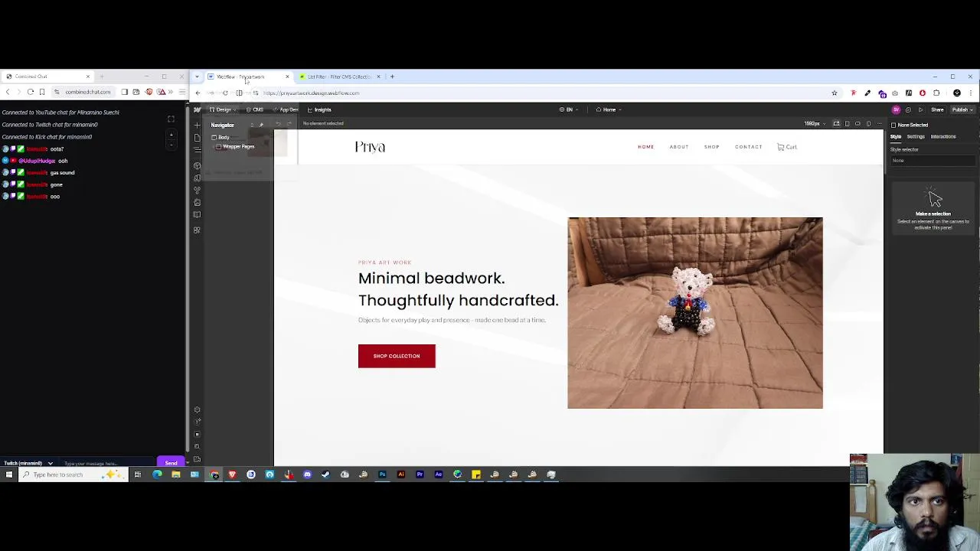Switch to mobile landscape breakpoint icon
Image resolution: width=980 pixels, height=551 pixels.
(857, 124)
